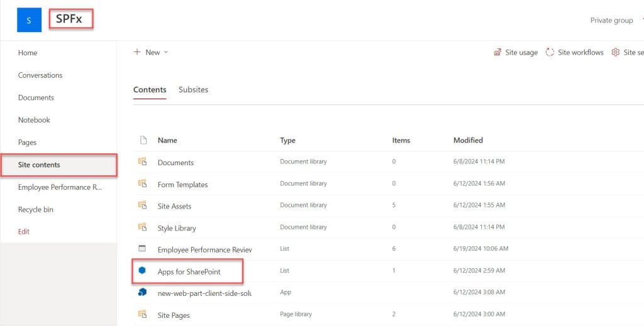644x326 pixels.
Task: Click the Style Library icon
Action: 143,227
